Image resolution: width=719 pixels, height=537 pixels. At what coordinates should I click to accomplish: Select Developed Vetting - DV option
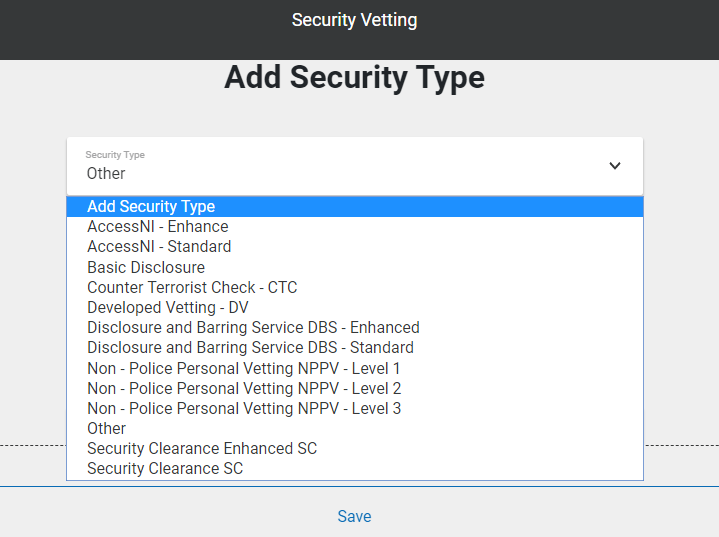click(168, 308)
